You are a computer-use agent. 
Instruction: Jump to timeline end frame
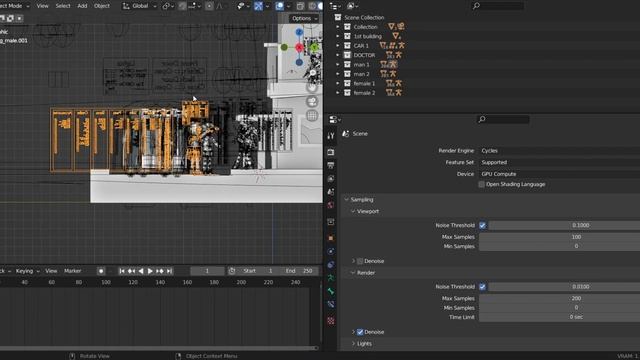point(169,271)
